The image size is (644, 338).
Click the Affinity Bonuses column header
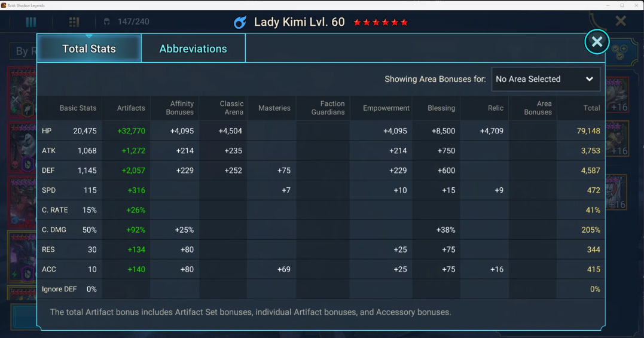180,108
